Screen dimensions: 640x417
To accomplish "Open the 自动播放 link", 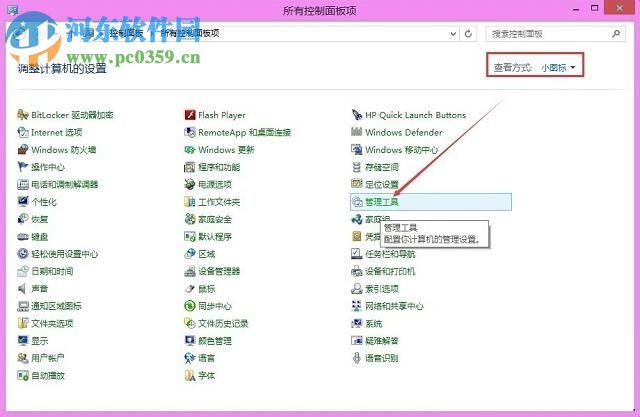I will point(48,375).
